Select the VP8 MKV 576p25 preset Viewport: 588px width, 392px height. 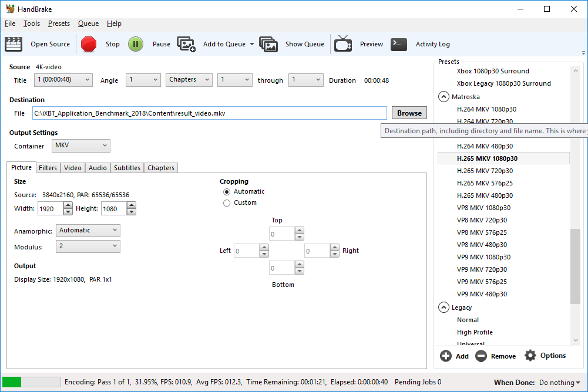click(482, 232)
